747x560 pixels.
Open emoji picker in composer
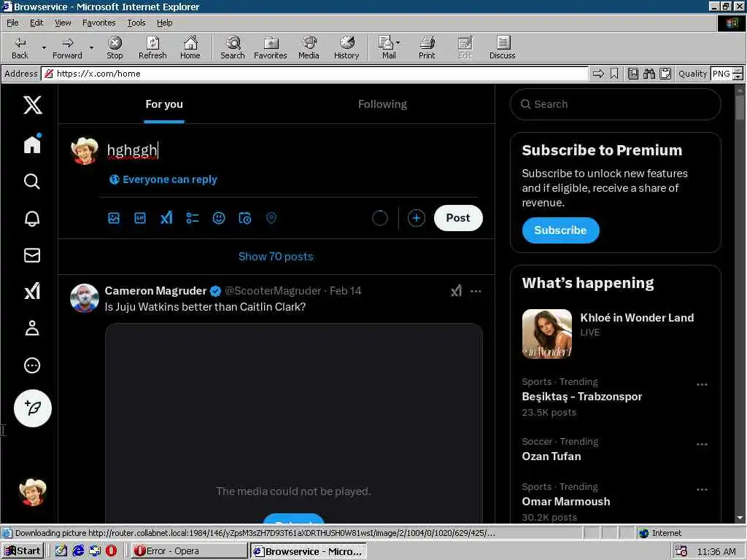[219, 218]
